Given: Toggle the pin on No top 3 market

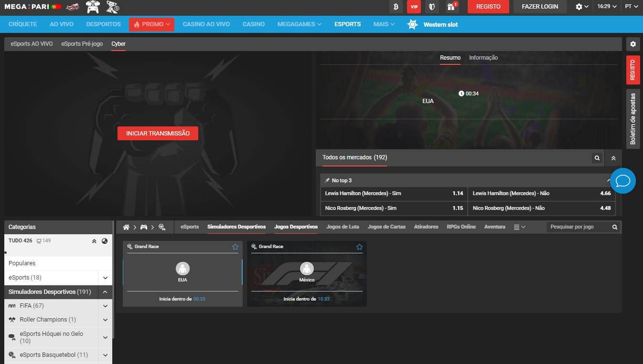Looking at the screenshot, I should coord(327,180).
